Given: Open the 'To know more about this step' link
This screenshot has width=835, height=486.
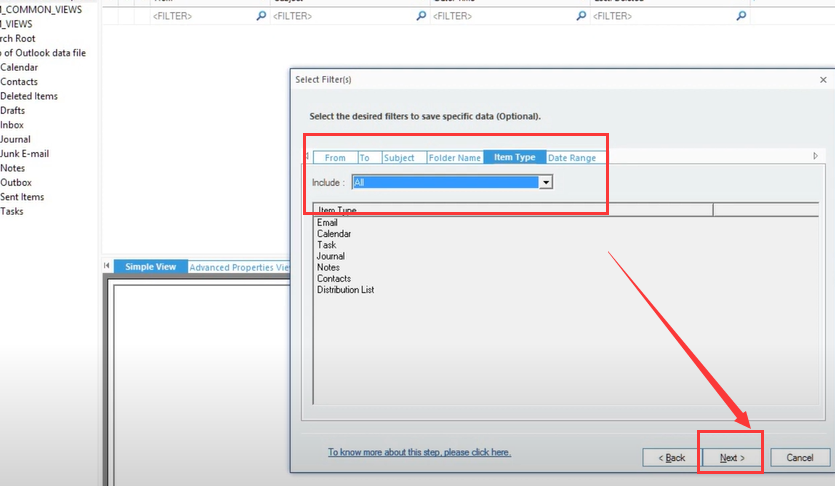Looking at the screenshot, I should point(420,452).
